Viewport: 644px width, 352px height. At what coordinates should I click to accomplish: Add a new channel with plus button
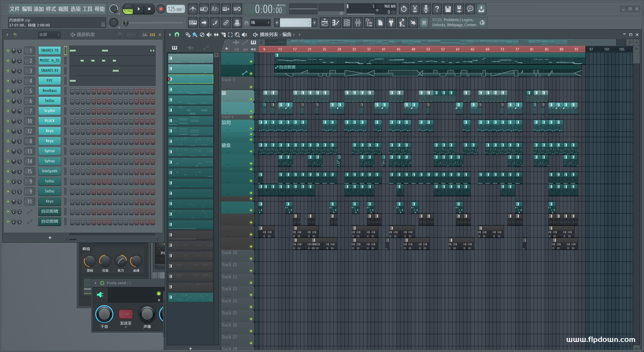click(x=50, y=238)
